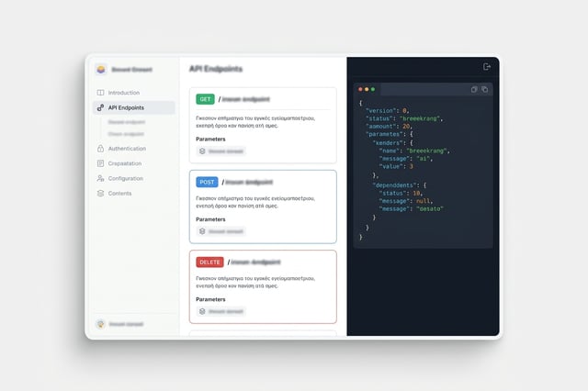Click the parameter chip in the DELETE card
The height and width of the screenshot is (391, 588).
[221, 311]
